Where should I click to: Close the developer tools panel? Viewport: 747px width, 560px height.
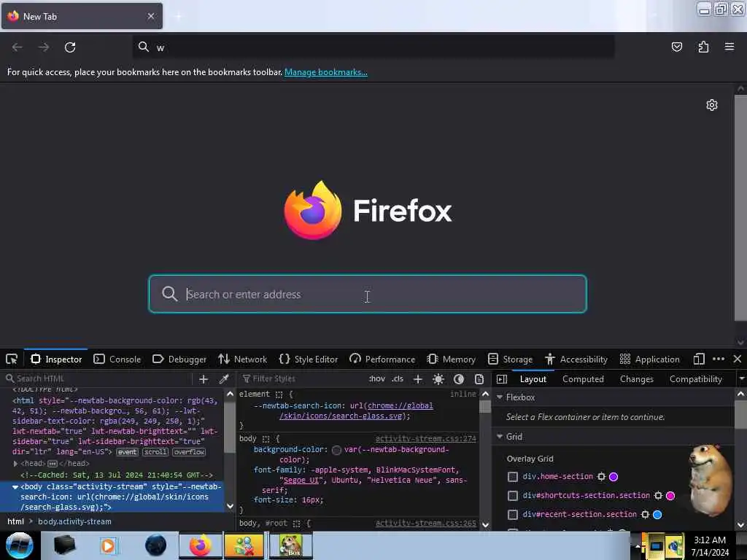tap(737, 359)
